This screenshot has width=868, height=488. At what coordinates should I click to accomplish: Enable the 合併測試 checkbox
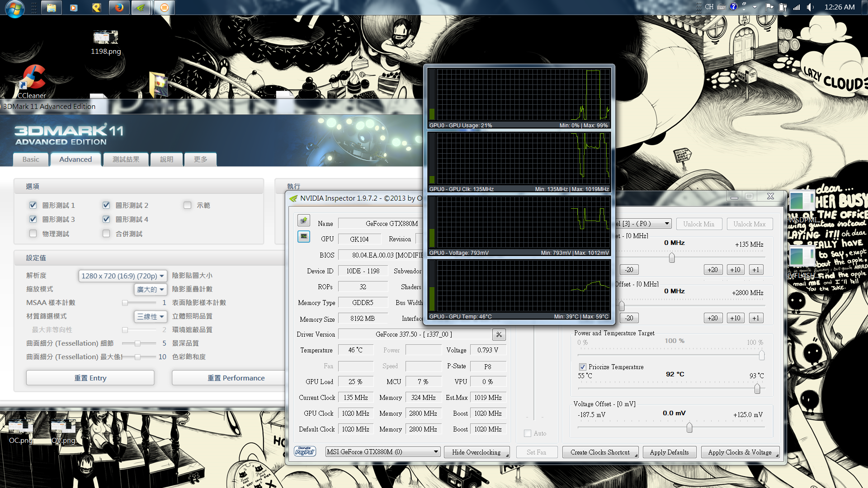pyautogui.click(x=106, y=234)
